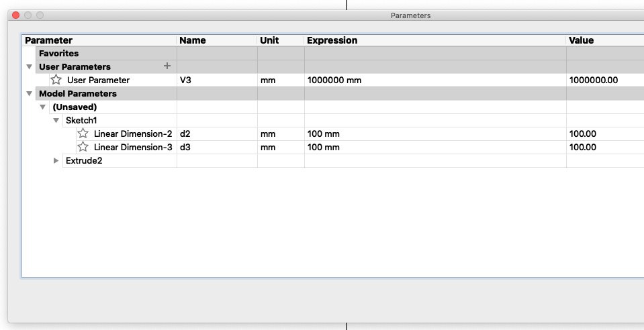644x330 pixels.
Task: Click the d2 name cell
Action: (217, 133)
